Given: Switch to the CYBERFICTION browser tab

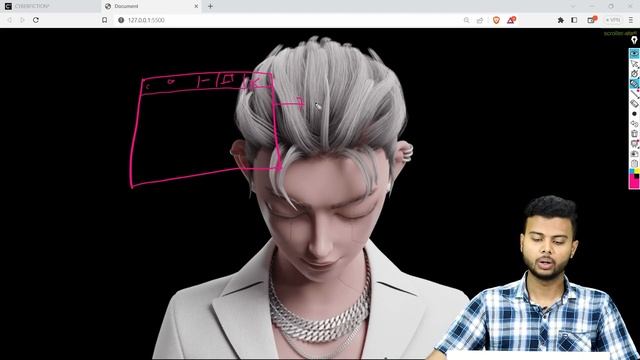Looking at the screenshot, I should pyautogui.click(x=50, y=6).
